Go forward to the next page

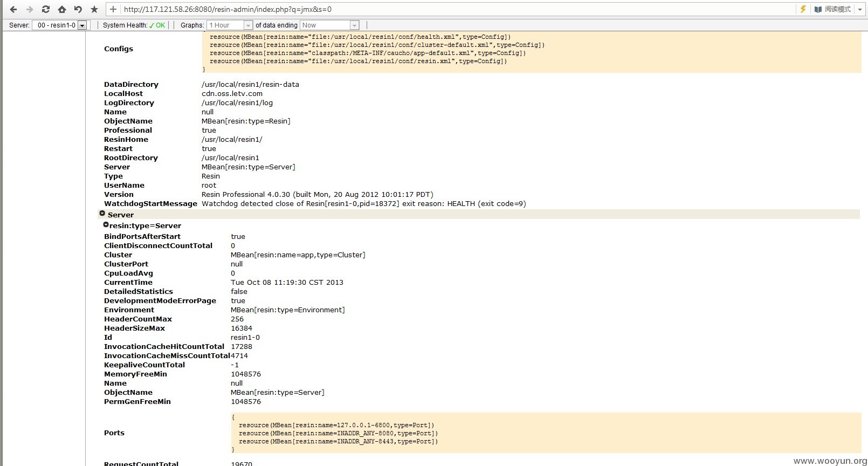(30, 9)
